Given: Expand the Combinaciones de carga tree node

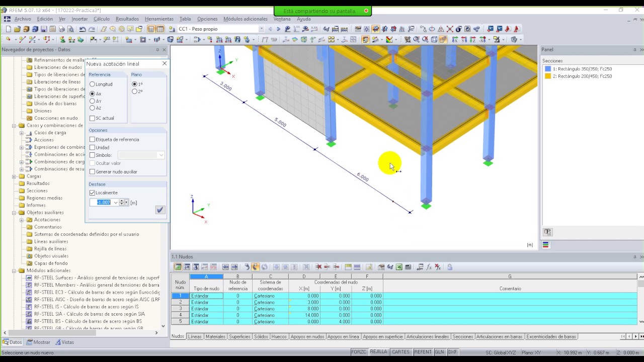Looking at the screenshot, I should [x=22, y=162].
